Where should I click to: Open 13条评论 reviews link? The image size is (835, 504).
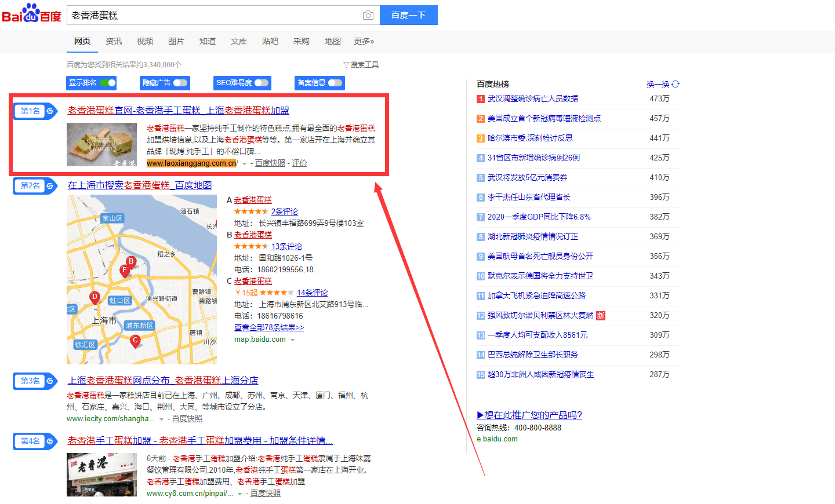pos(286,246)
